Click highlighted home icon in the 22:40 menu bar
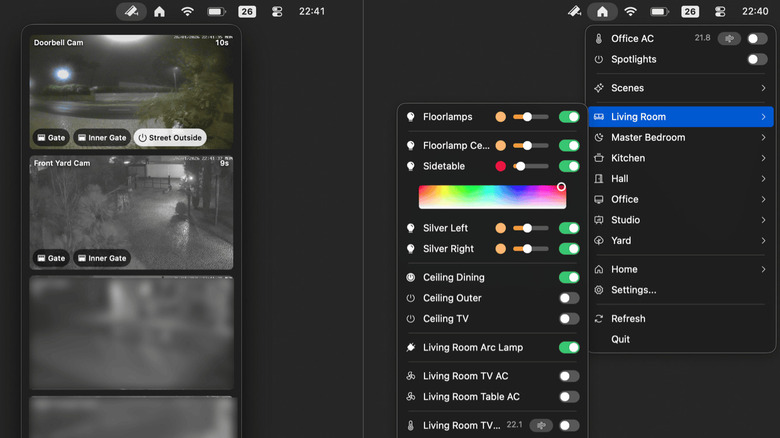The image size is (780, 438). (602, 11)
